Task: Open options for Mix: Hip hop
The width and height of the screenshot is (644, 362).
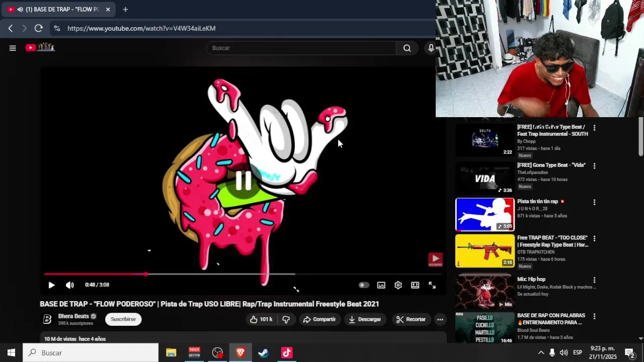Action: tap(594, 280)
